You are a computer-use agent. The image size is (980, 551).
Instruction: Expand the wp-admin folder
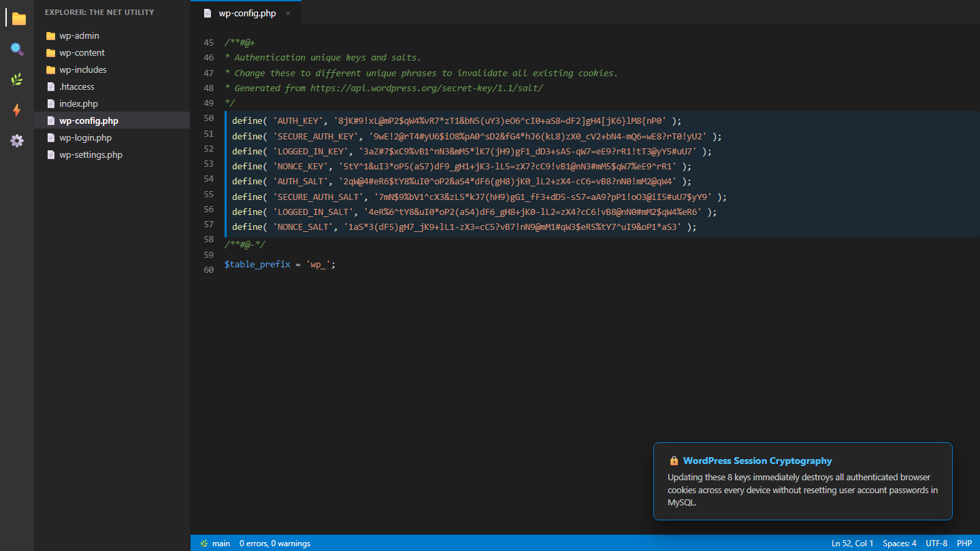112,36
